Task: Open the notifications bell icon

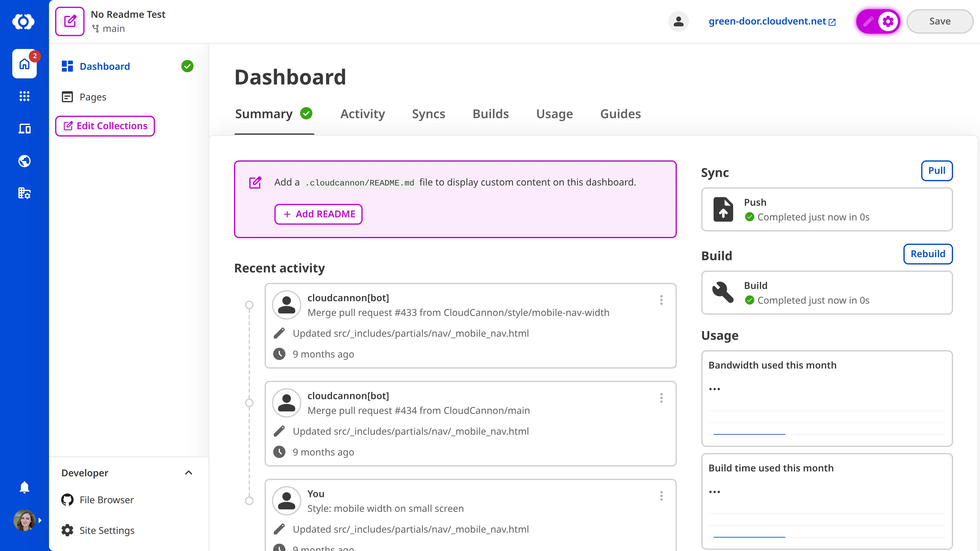Action: pos(24,487)
